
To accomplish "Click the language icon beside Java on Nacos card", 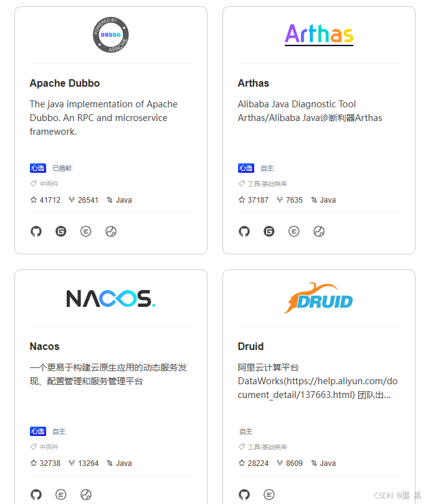I will [x=110, y=463].
